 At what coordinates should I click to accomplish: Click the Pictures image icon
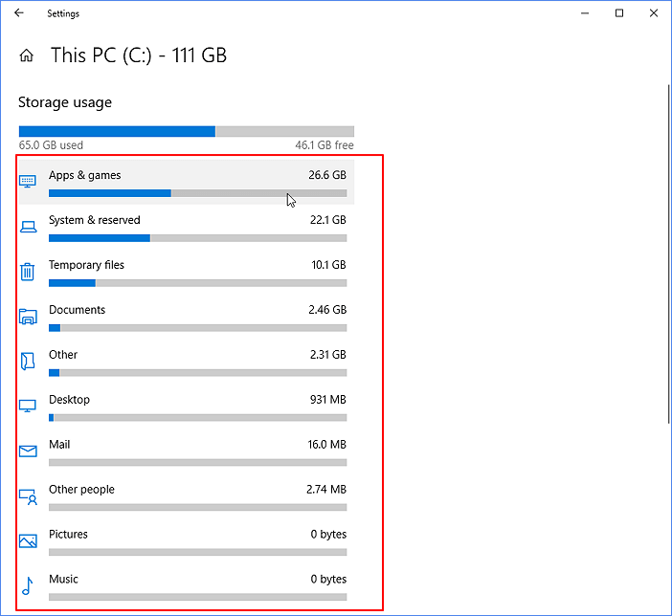(x=28, y=541)
